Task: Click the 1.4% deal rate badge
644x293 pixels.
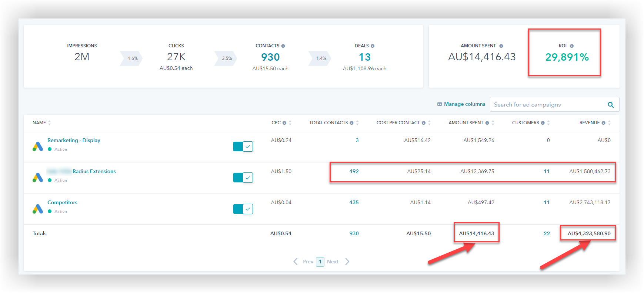Action: (320, 58)
